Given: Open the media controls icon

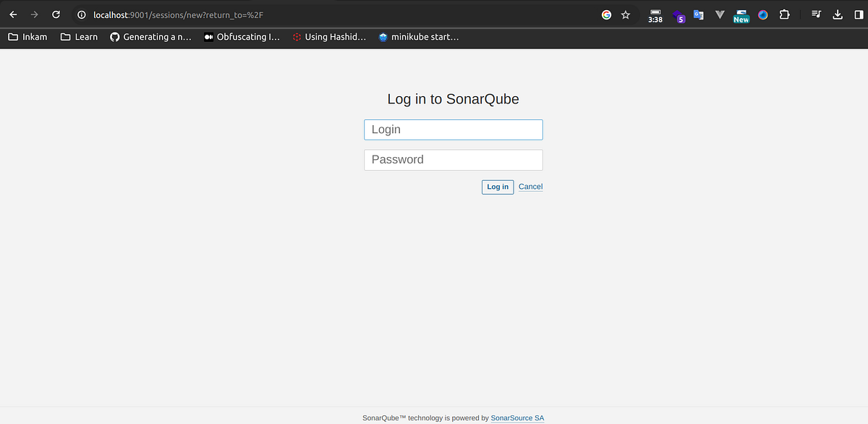Looking at the screenshot, I should click(x=816, y=14).
